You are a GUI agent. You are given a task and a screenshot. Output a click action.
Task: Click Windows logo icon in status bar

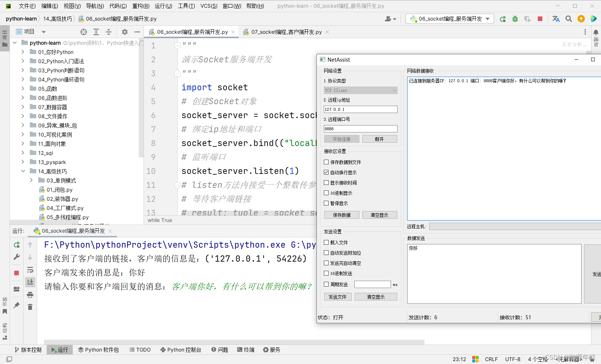tap(475, 359)
